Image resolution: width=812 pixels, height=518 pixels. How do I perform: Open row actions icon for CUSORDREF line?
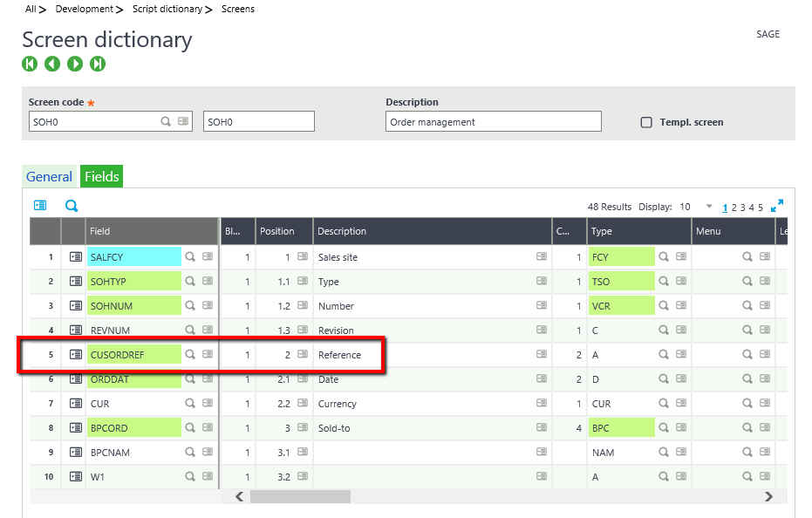[x=76, y=355]
